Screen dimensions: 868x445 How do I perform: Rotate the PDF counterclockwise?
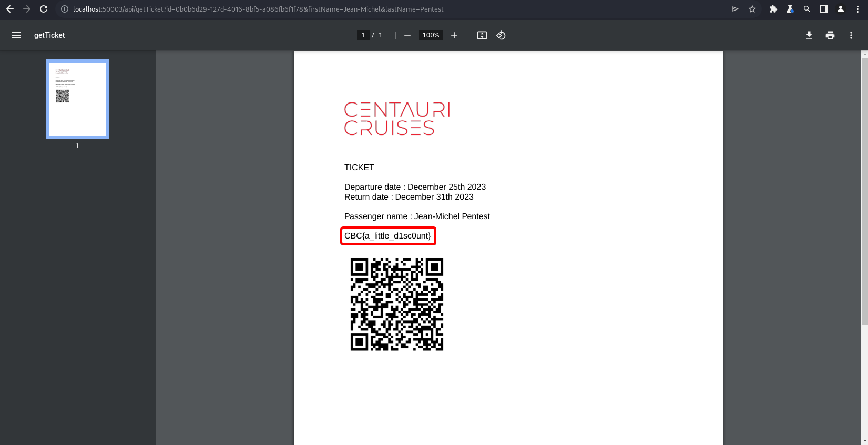[501, 35]
